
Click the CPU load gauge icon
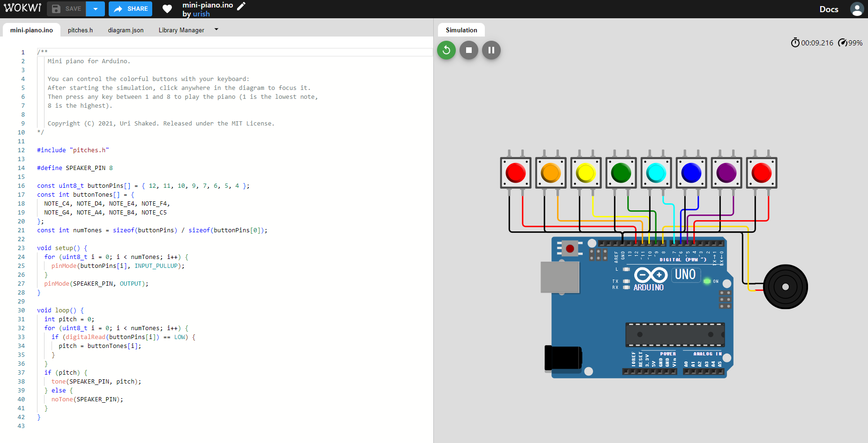(843, 42)
